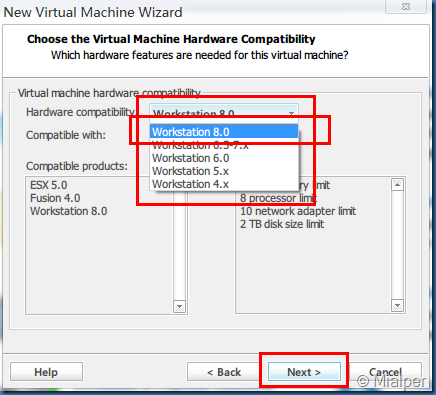Close the wizard window with X
This screenshot has height=395, width=436.
tap(406, 6)
